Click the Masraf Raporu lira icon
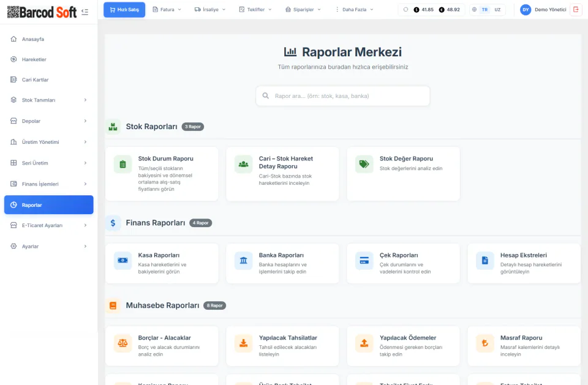This screenshot has width=588, height=385. coord(485,343)
